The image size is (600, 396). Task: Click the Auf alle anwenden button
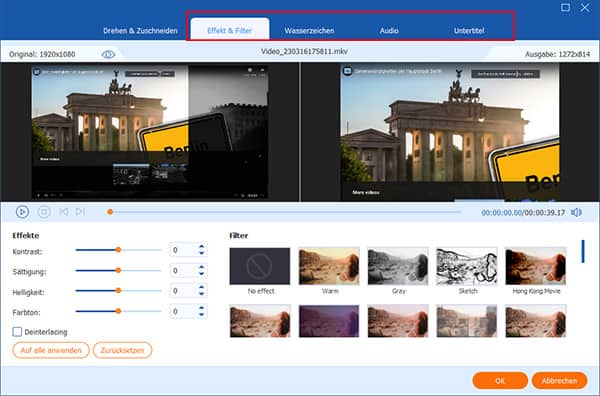pos(51,350)
